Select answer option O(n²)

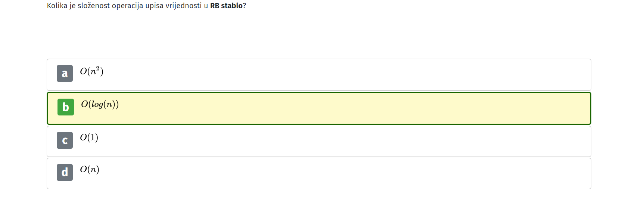pyautogui.click(x=319, y=75)
